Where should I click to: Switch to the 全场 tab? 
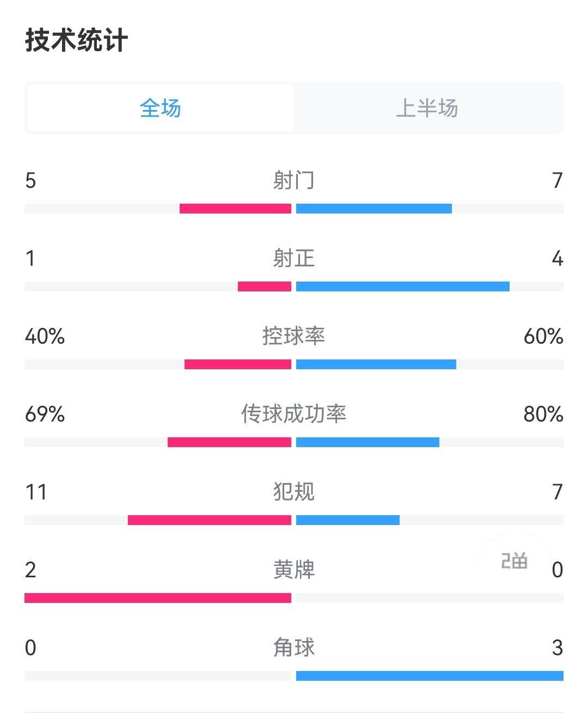pyautogui.click(x=161, y=108)
